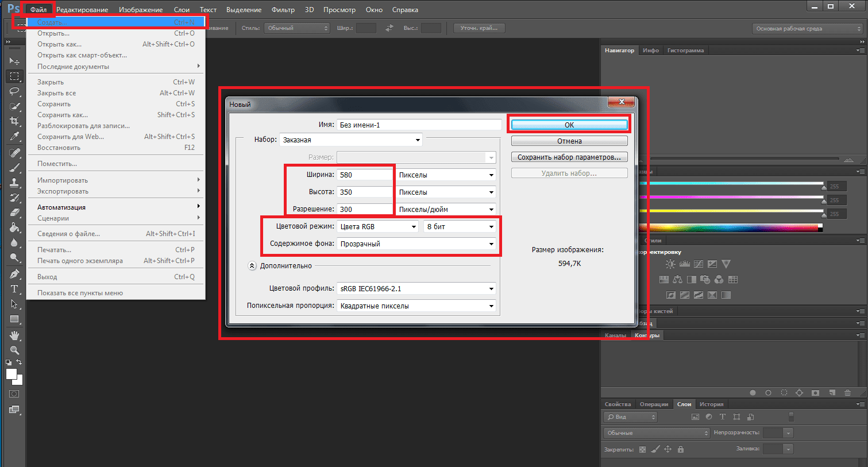Click the OK button in the dialog

[x=569, y=125]
